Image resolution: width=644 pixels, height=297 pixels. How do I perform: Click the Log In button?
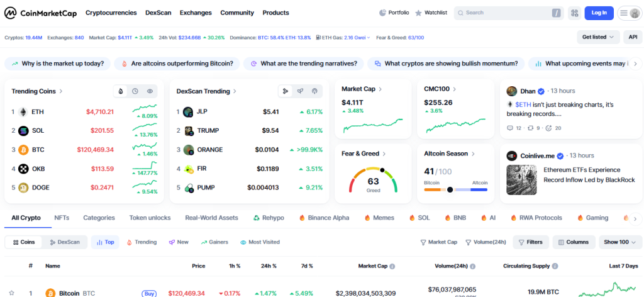599,13
